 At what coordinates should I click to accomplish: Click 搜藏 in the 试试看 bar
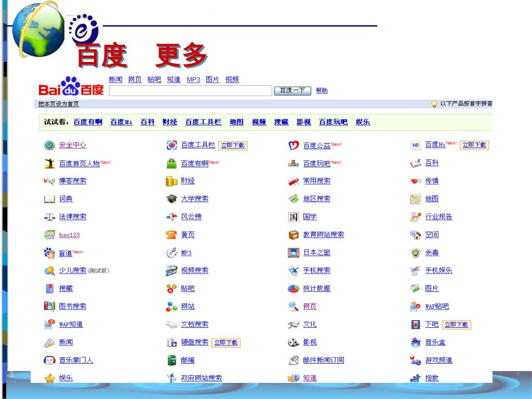coord(281,122)
